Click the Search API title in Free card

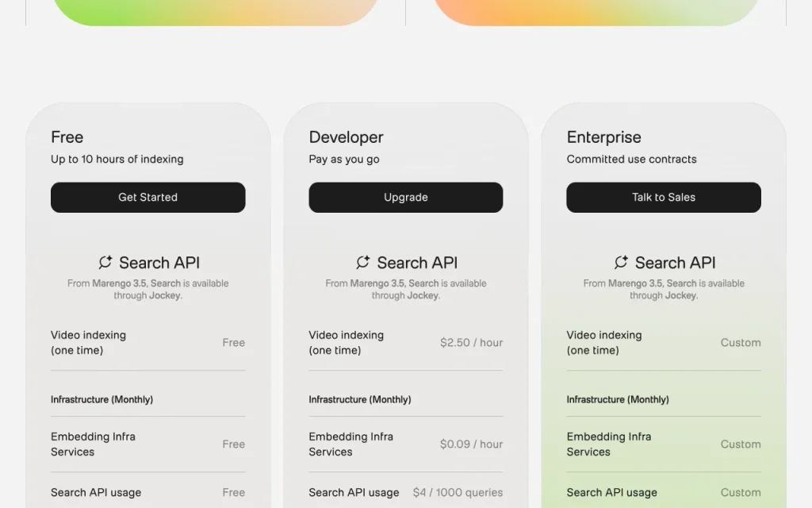159,263
